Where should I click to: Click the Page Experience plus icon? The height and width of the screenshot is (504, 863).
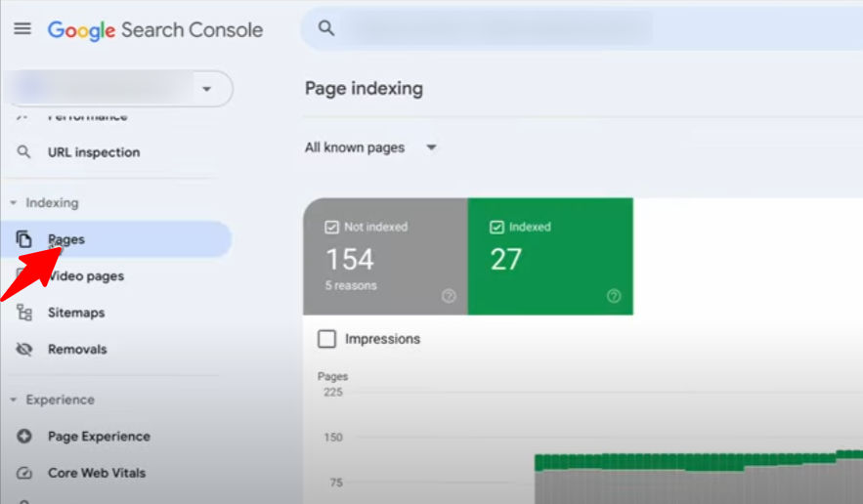pos(24,437)
